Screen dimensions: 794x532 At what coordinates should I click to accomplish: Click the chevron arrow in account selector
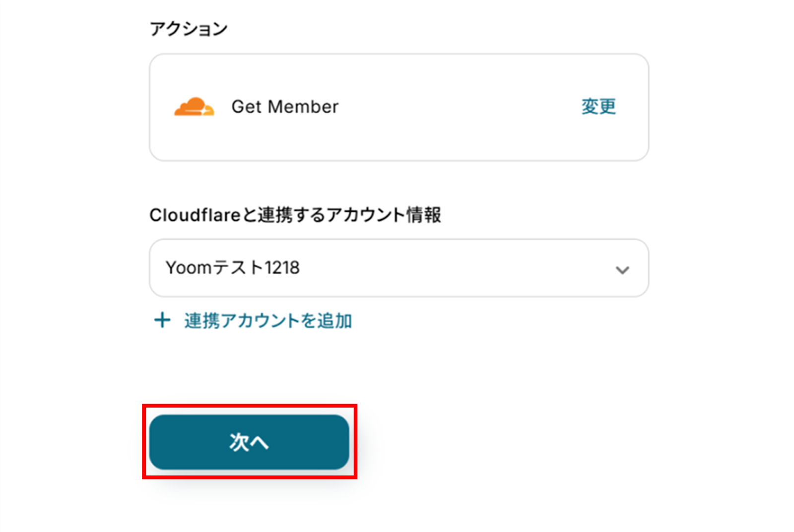pyautogui.click(x=622, y=270)
